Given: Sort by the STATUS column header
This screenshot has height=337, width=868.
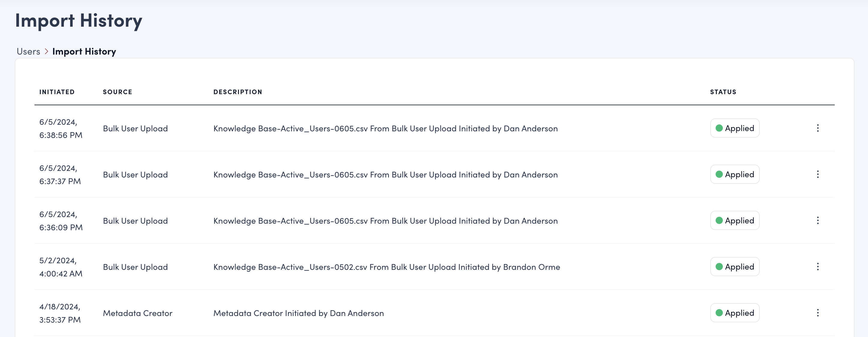Looking at the screenshot, I should pos(723,92).
